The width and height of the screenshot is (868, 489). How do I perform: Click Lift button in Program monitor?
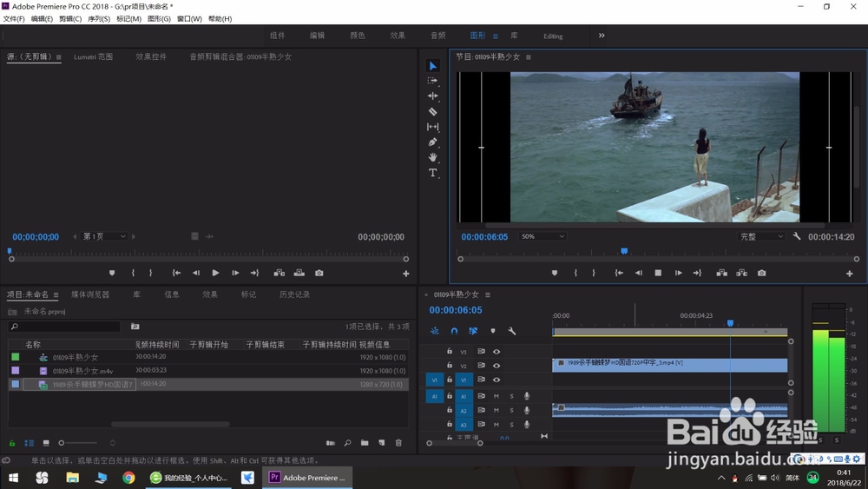coord(722,273)
